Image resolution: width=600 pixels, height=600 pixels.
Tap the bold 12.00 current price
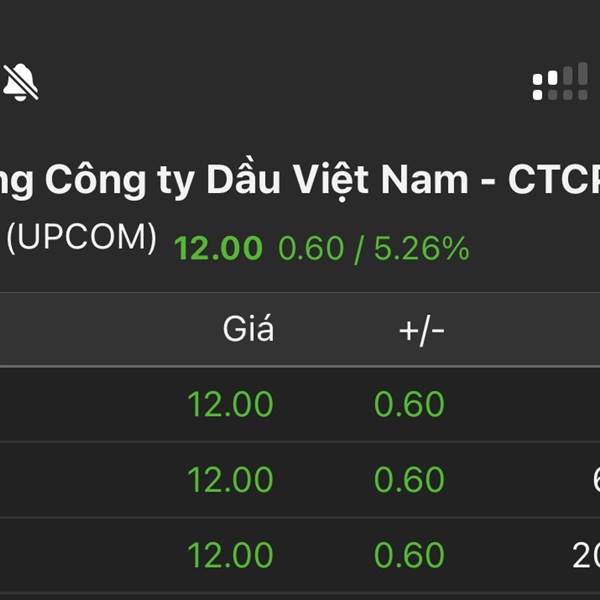218,247
